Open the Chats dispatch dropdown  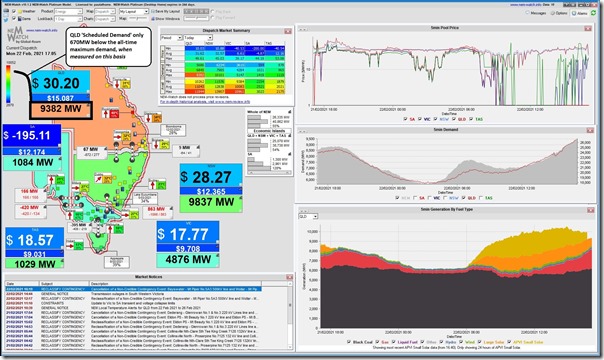(105, 18)
